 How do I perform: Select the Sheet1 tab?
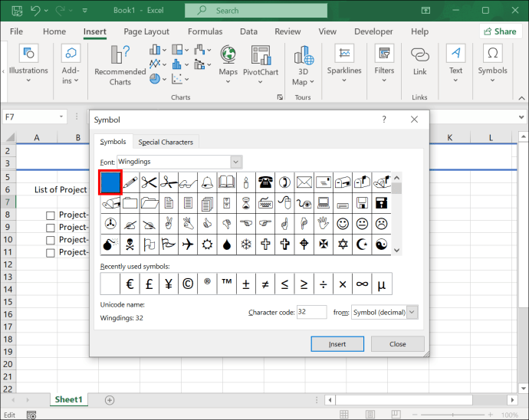pos(69,400)
